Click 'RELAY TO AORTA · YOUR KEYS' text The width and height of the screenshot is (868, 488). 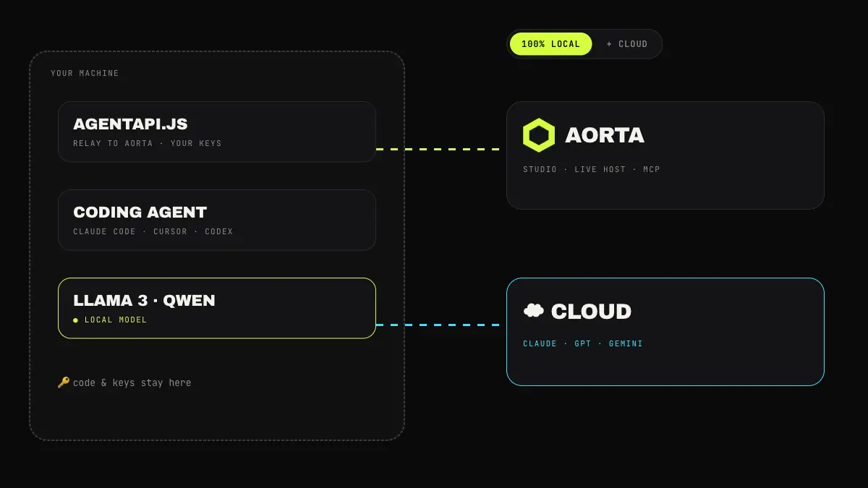(x=148, y=144)
